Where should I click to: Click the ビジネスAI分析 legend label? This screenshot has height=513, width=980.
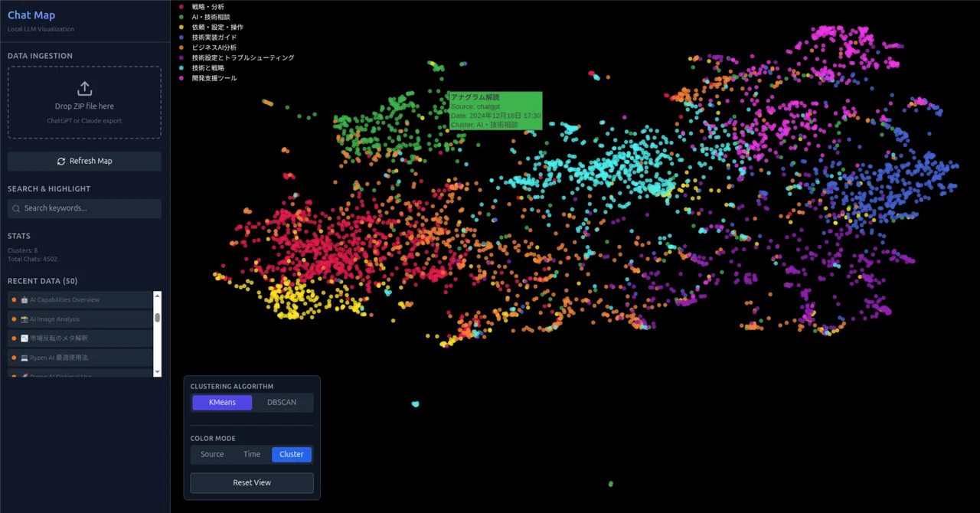[x=214, y=47]
